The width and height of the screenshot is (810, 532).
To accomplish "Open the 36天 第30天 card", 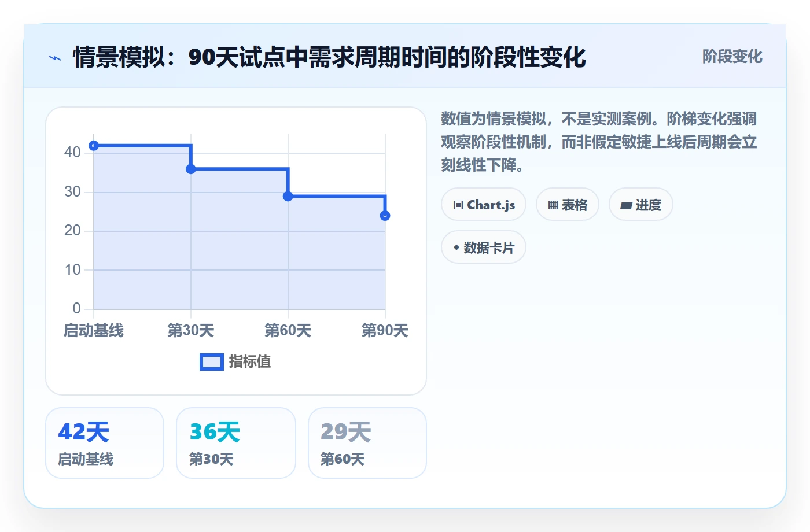I will [236, 443].
